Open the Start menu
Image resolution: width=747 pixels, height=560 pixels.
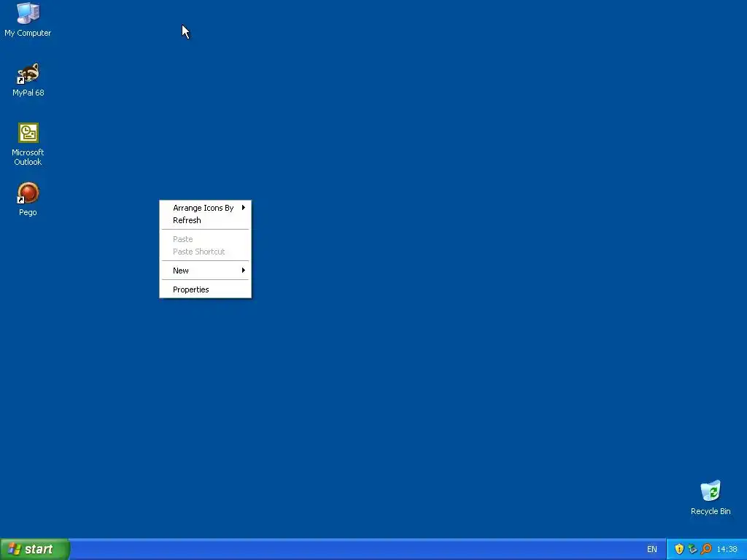[35, 549]
